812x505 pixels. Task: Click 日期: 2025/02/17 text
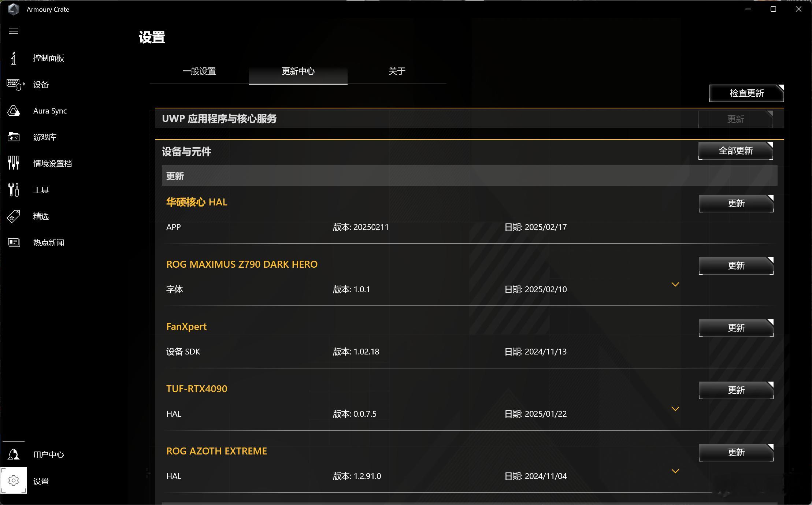coord(535,227)
